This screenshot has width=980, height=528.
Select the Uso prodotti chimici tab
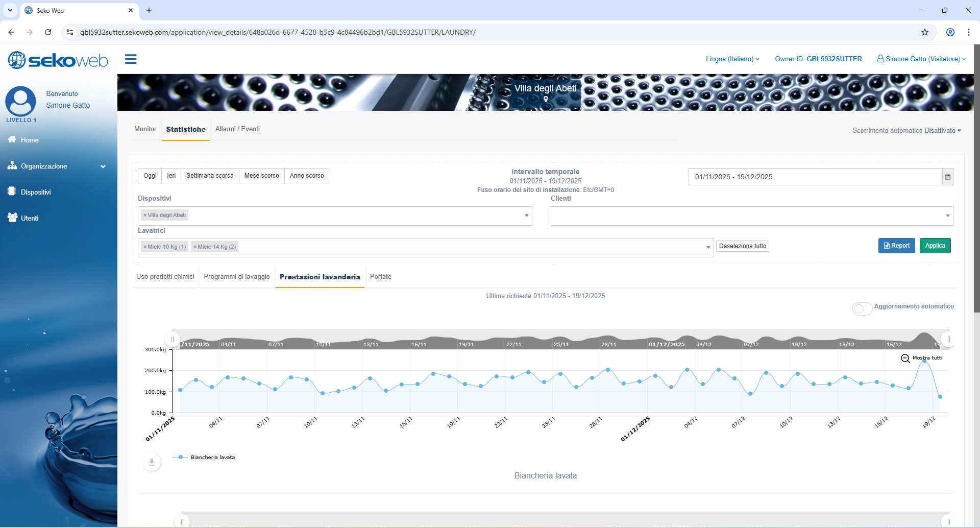(165, 277)
